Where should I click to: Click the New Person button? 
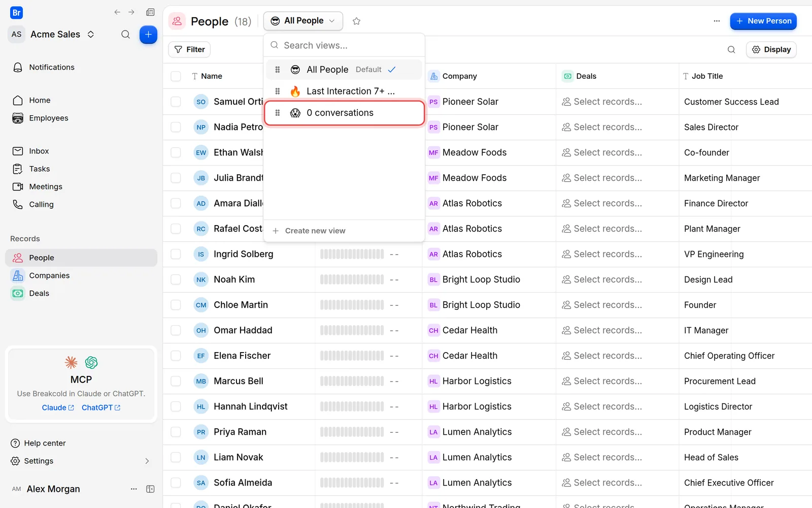tap(763, 21)
